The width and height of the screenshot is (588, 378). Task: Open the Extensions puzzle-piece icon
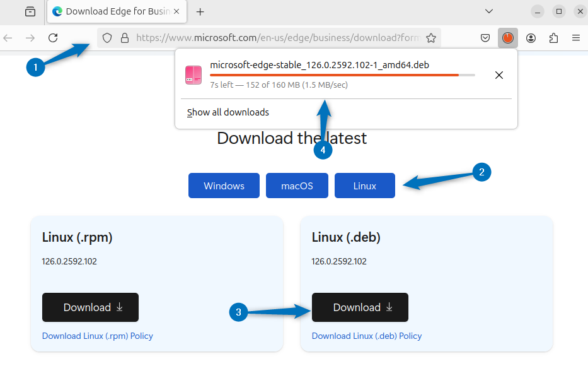[x=553, y=38]
